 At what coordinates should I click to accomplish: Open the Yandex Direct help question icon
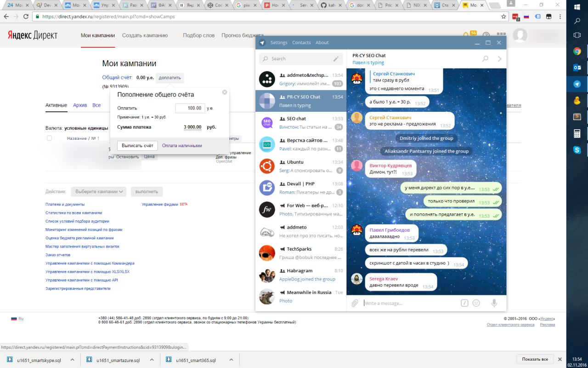pyautogui.click(x=486, y=35)
